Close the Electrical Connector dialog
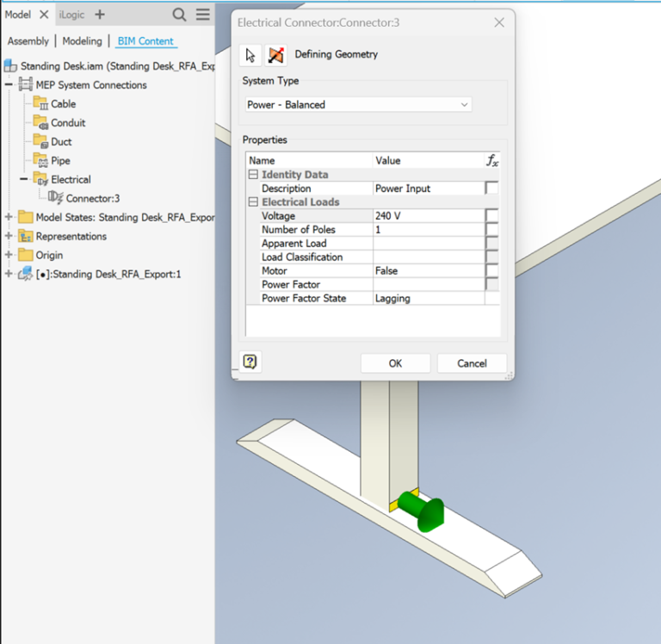 coord(499,22)
